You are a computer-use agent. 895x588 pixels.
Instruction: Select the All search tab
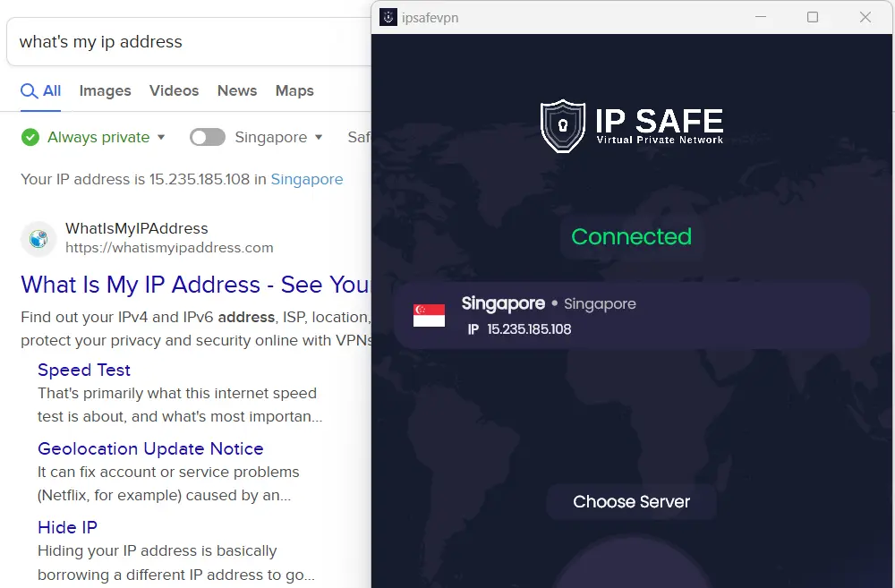(40, 90)
